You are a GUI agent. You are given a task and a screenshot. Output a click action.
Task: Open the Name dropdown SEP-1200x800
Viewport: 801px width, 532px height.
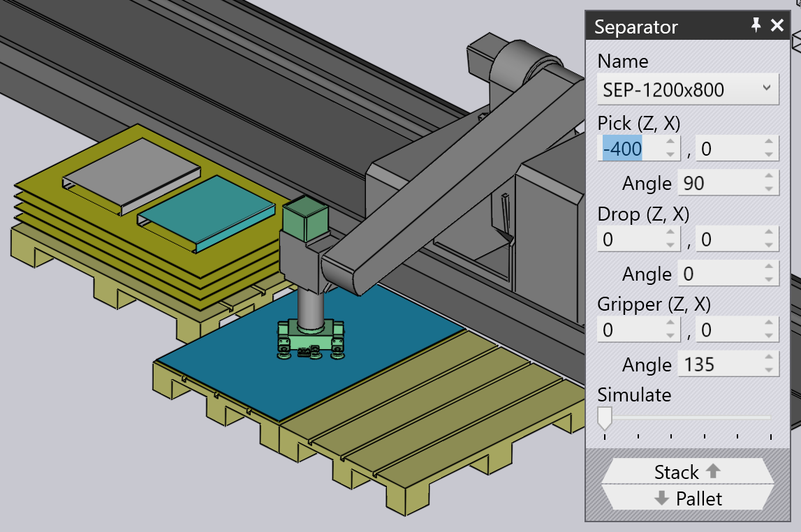pos(688,90)
